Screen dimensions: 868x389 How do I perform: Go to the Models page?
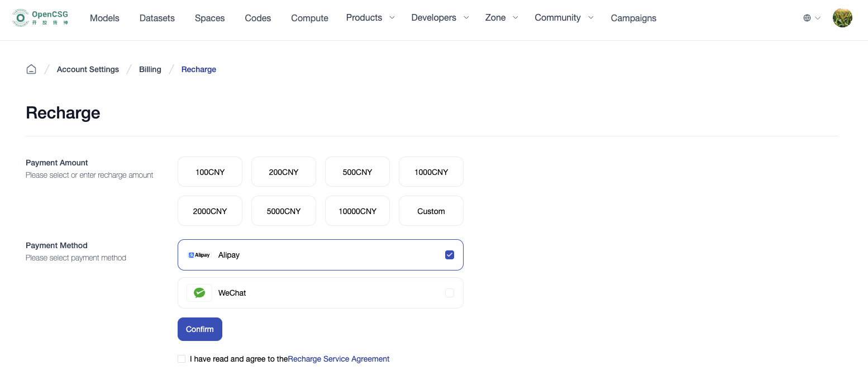tap(104, 18)
